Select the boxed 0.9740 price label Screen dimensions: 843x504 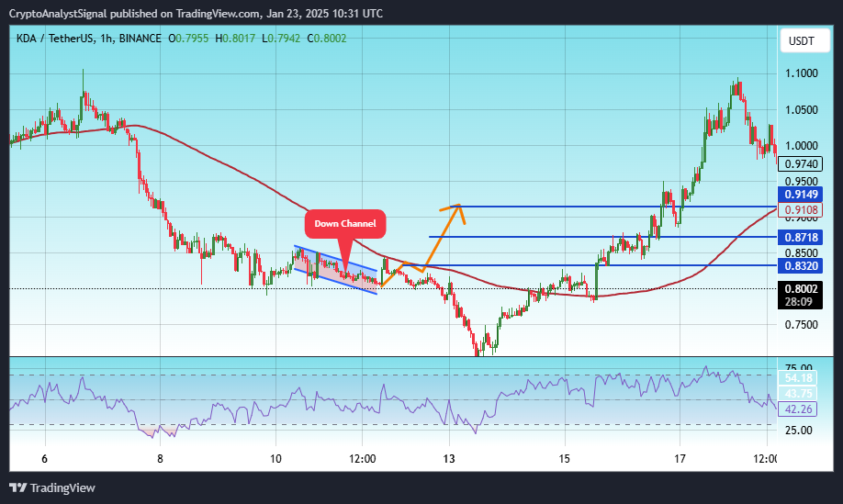pos(800,164)
